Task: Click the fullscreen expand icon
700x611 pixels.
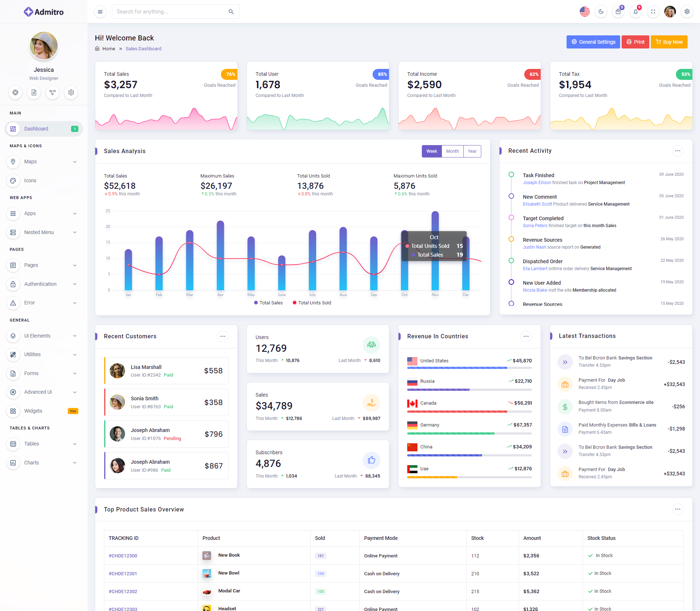Action: [x=653, y=12]
